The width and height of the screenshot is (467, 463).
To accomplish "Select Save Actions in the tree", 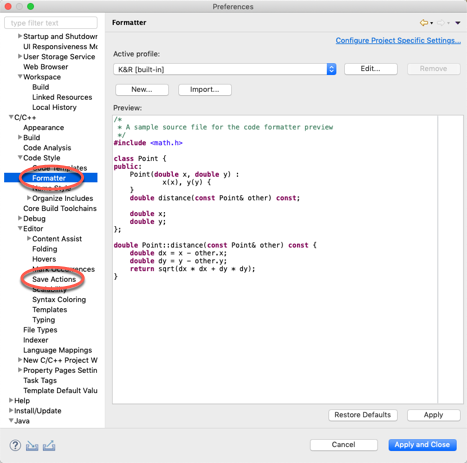I will coord(54,279).
